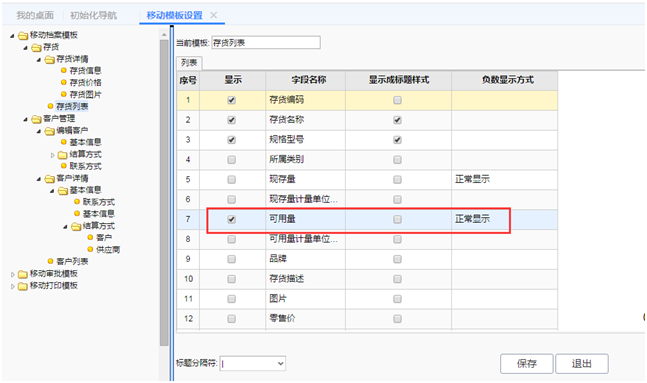Check 显示 for 品牌 row
647x383 pixels.
pos(231,259)
